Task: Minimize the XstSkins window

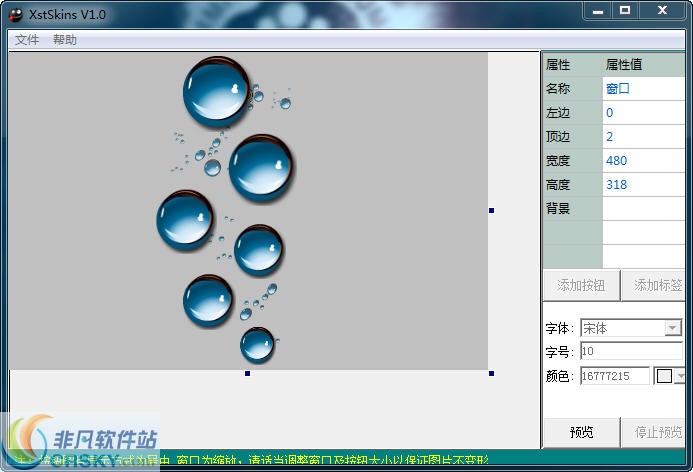Action: [598, 11]
